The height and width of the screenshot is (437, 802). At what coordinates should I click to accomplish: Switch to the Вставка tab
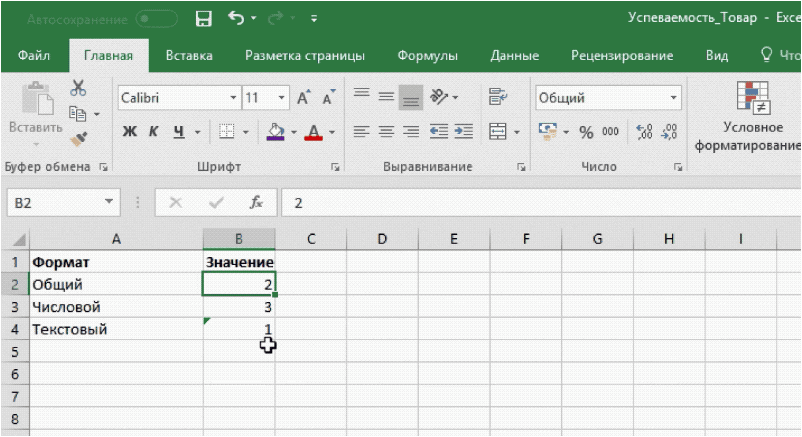189,55
